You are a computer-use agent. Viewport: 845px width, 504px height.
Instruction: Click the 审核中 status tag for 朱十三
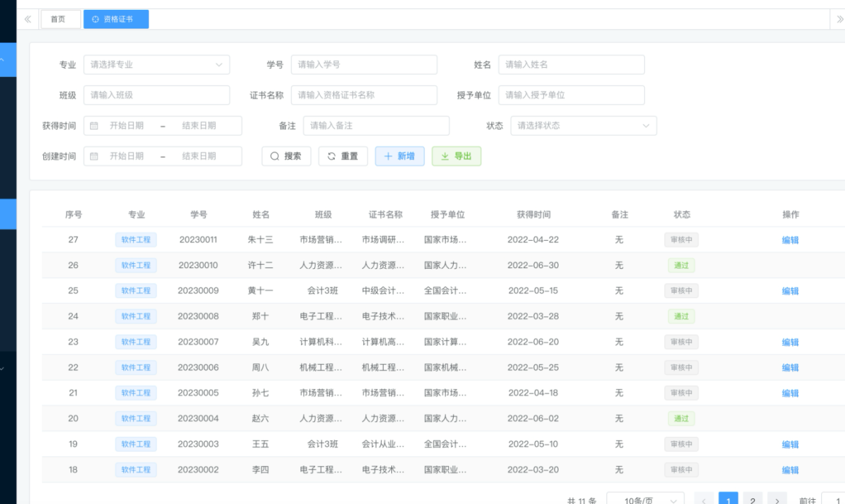coord(681,240)
